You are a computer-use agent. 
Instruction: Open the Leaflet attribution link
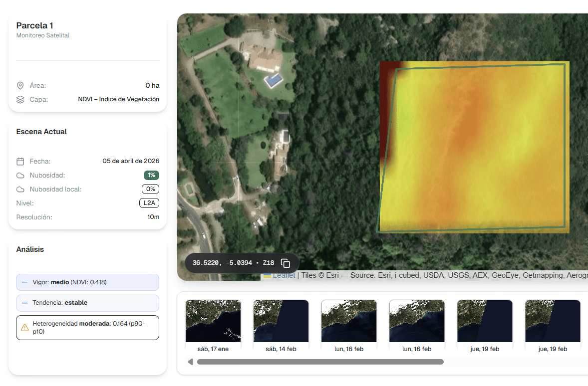pos(284,275)
